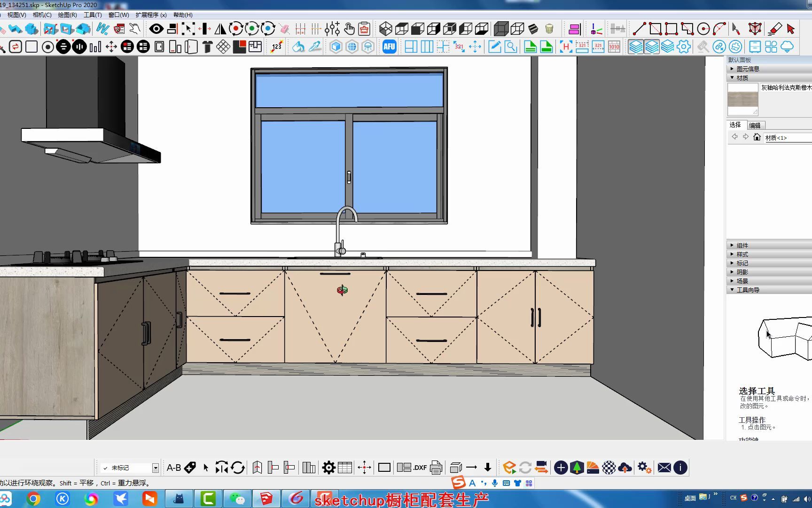This screenshot has height=508, width=812.
Task: Select the Circle drawing tool
Action: click(x=703, y=29)
